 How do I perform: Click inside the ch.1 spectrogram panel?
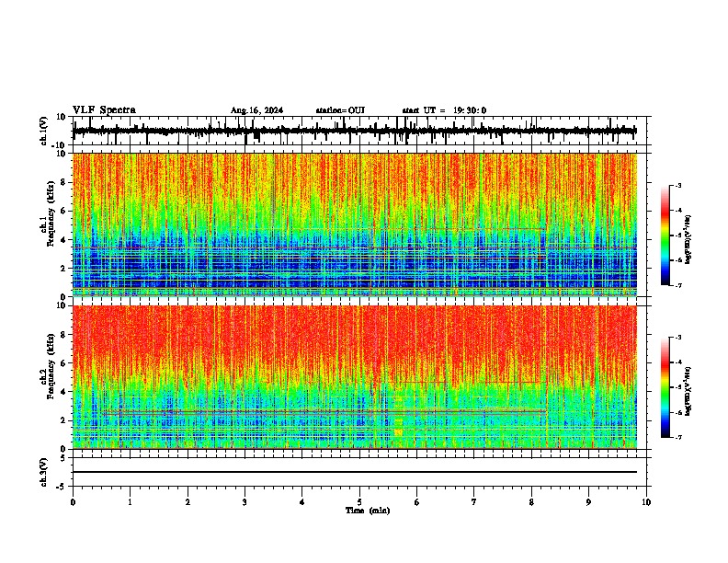pyautogui.click(x=355, y=224)
